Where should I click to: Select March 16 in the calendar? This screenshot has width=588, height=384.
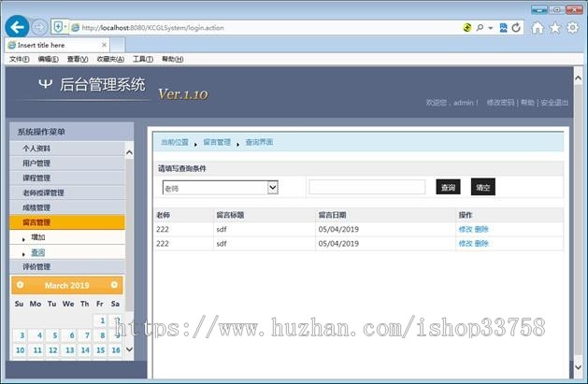point(116,350)
